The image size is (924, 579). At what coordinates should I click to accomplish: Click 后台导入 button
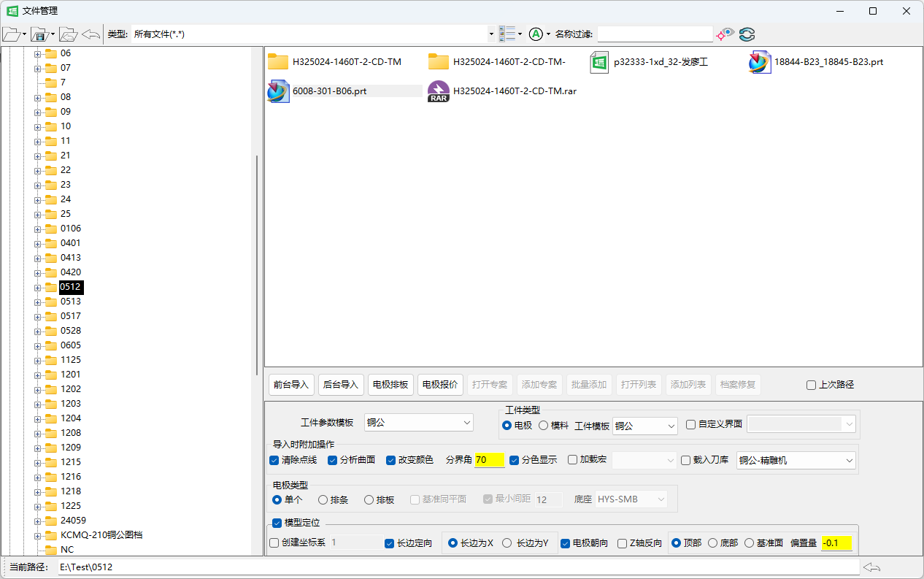[x=341, y=385]
